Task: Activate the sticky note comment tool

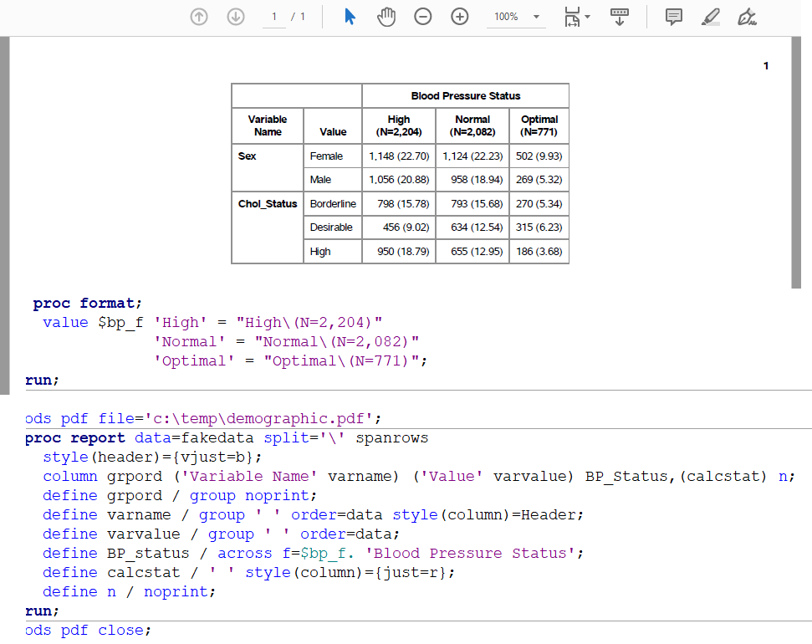Action: (x=673, y=16)
